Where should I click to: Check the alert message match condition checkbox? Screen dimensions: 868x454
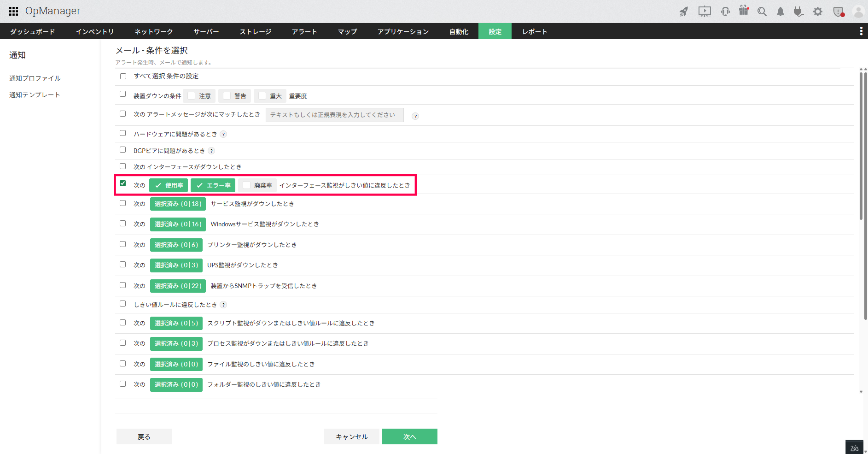[x=123, y=114]
